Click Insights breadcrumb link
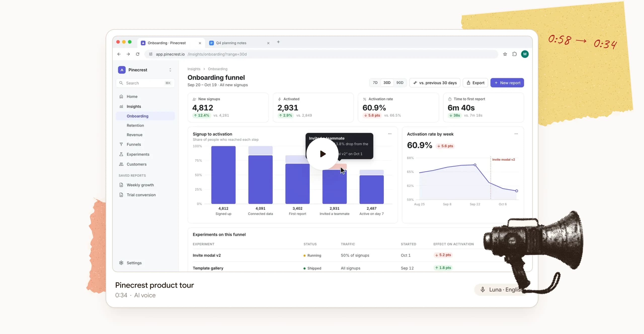Image resolution: width=644 pixels, height=334 pixels. coord(194,69)
